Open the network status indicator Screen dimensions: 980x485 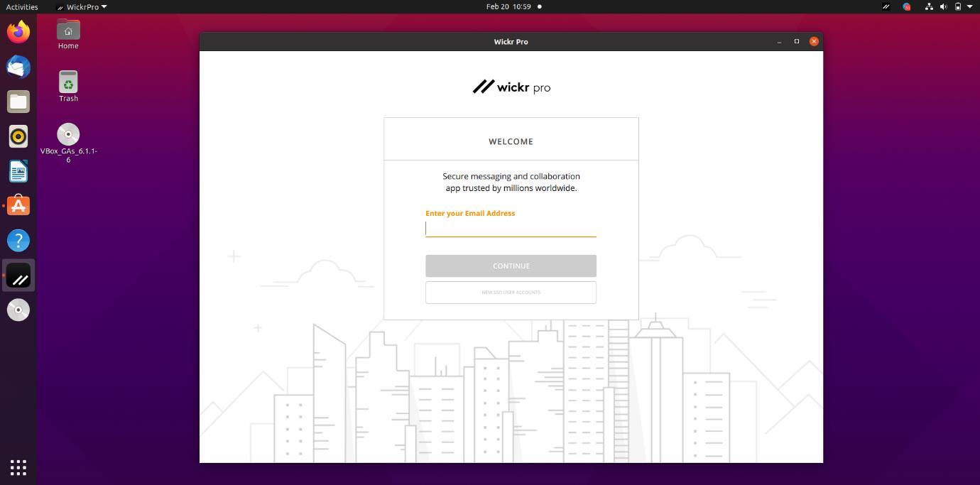tap(929, 6)
